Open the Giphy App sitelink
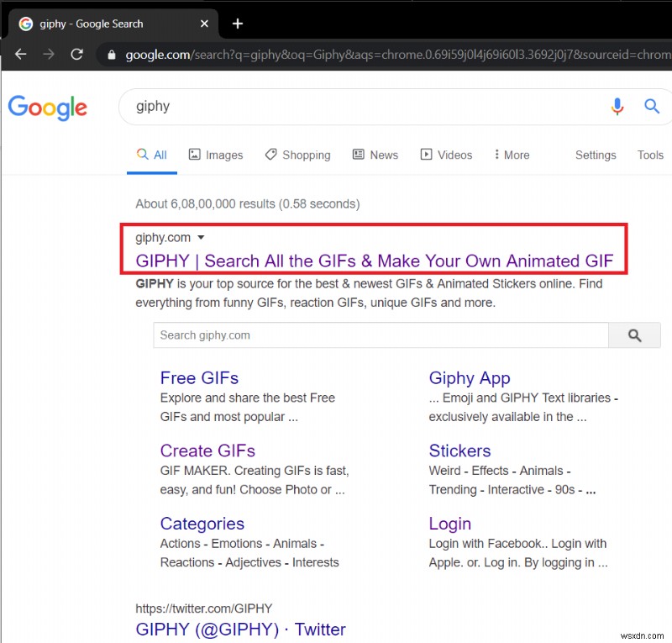The width and height of the screenshot is (672, 643). [470, 378]
